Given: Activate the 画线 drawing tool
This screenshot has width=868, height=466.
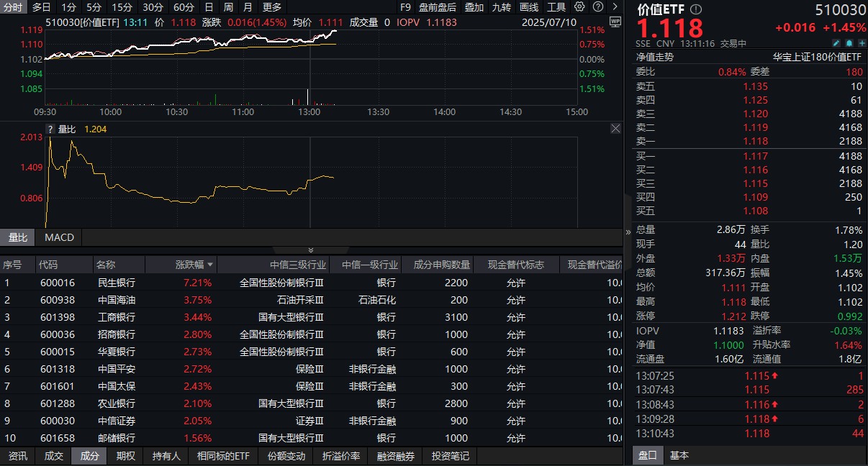Looking at the screenshot, I should 529,6.
